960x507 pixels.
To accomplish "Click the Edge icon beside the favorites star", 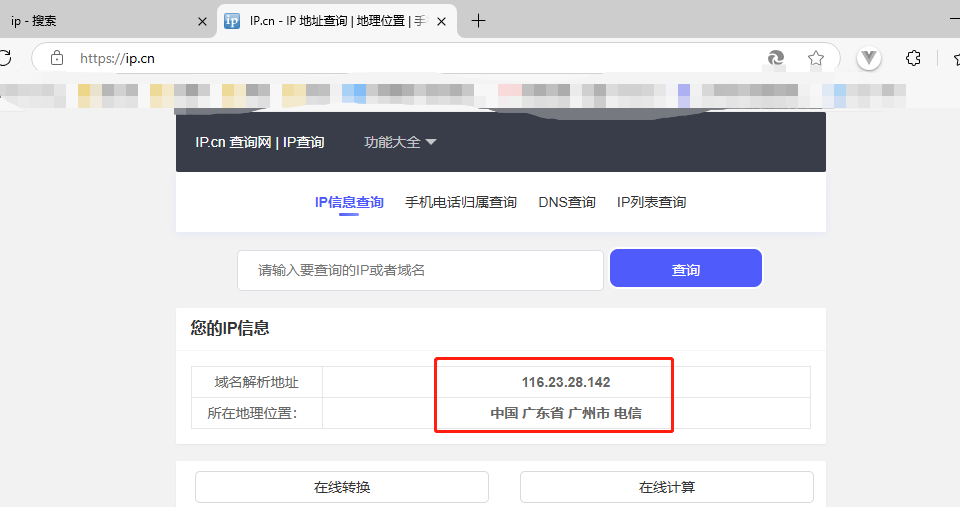I will click(x=776, y=58).
